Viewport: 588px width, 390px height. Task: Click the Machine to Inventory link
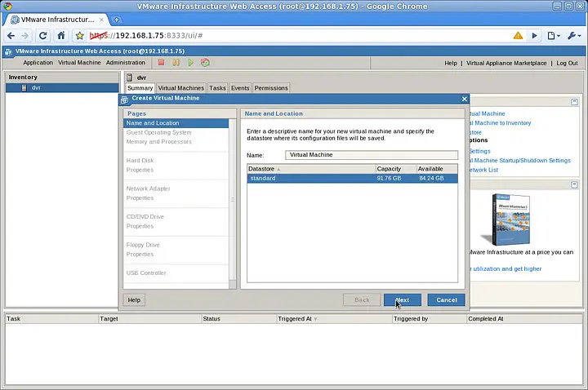(501, 123)
